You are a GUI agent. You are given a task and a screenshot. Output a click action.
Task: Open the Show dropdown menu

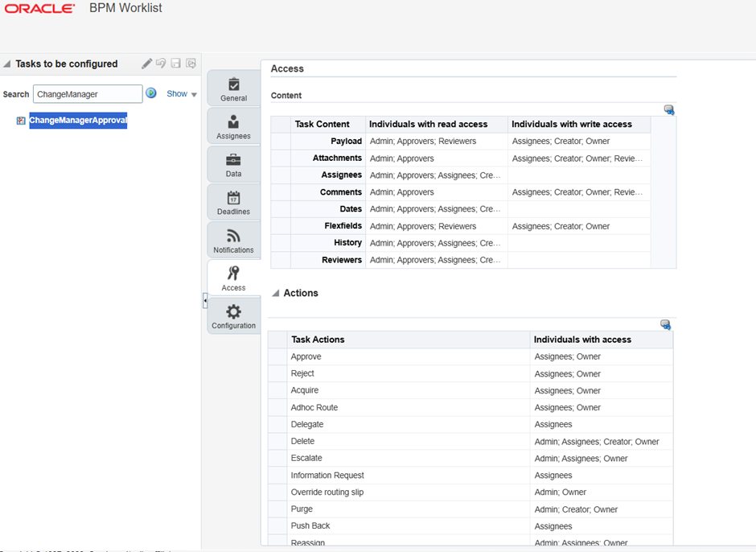click(182, 93)
